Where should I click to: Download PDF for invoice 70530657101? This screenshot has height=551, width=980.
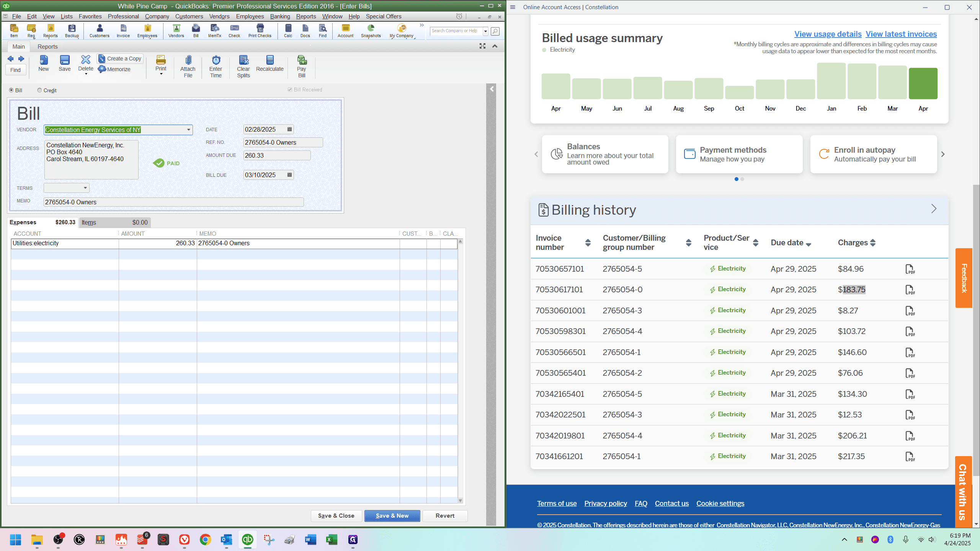(910, 269)
